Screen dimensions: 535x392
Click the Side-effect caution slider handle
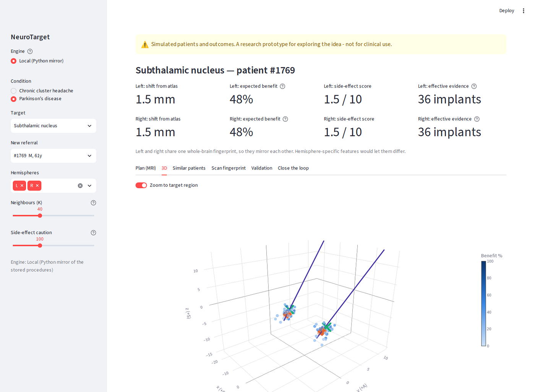click(x=40, y=246)
